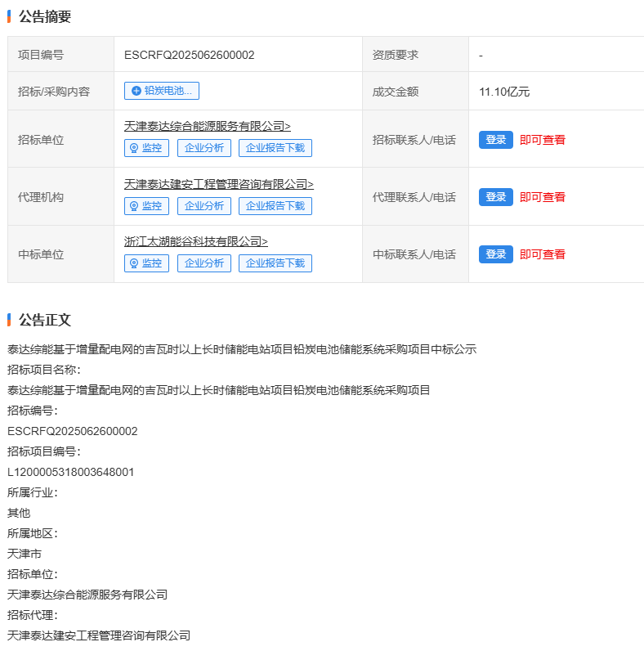Click the plus icon in 铅炭电池 tag
Screen dimensions: 644x651
(x=136, y=91)
